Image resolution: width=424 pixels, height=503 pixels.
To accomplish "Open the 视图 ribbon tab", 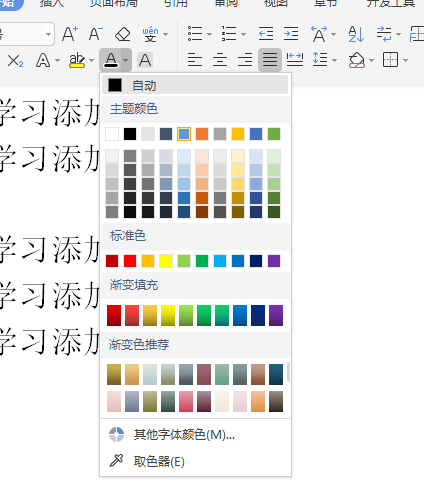I will pos(276,3).
